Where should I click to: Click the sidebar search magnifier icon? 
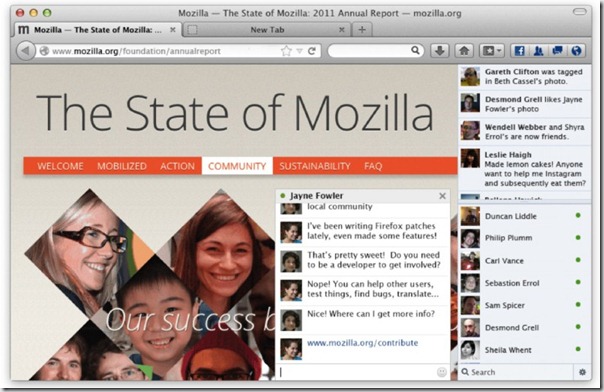click(465, 372)
